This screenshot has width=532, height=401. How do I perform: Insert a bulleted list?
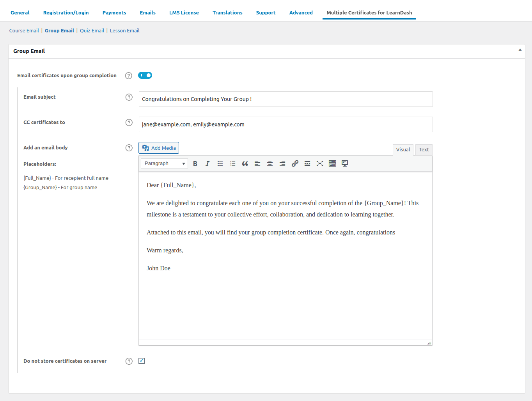tap(220, 163)
